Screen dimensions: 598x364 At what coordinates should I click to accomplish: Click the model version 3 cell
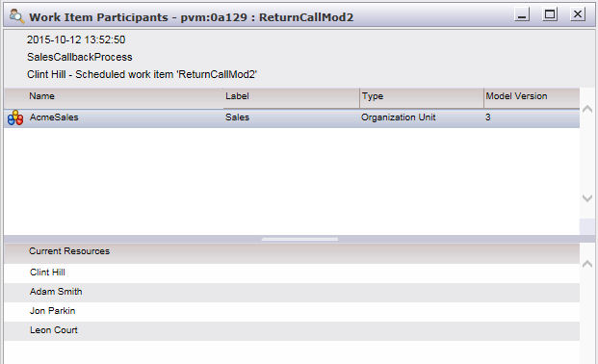[x=488, y=117]
